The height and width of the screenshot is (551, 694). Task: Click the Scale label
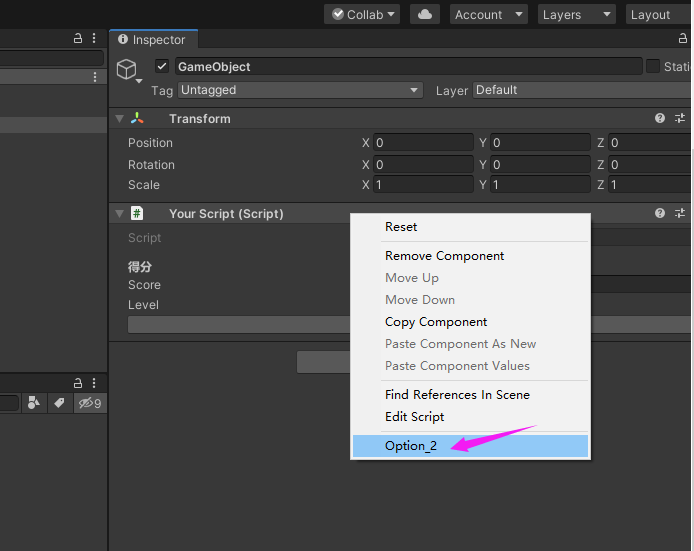[x=144, y=185]
